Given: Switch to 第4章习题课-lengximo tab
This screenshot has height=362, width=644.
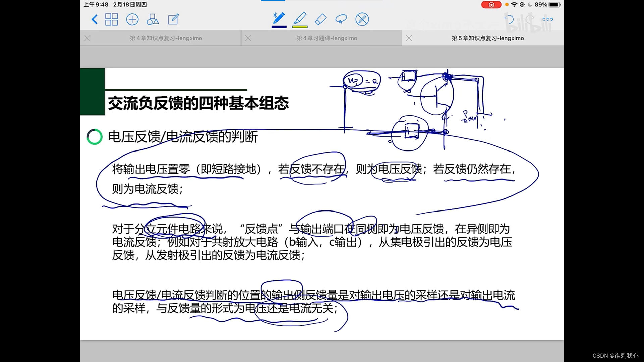Looking at the screenshot, I should click(x=326, y=38).
